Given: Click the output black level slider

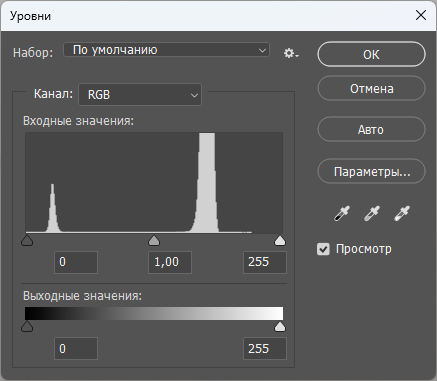Looking at the screenshot, I should click(x=27, y=327).
